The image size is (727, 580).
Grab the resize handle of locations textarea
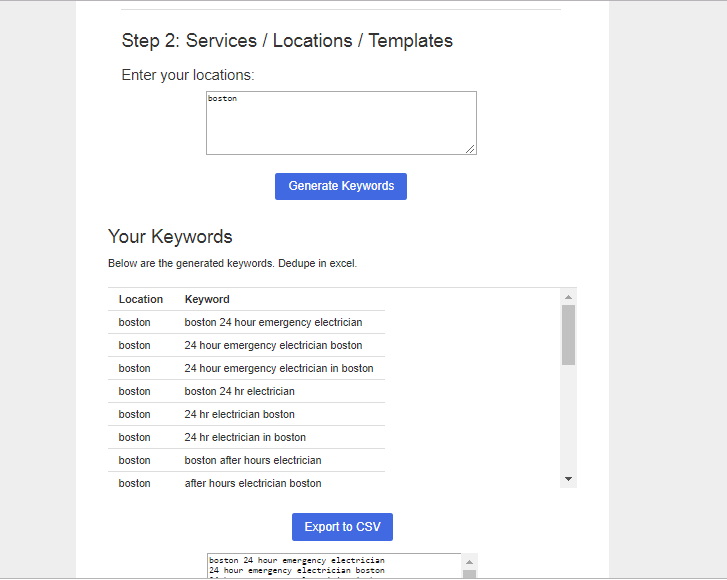point(470,149)
